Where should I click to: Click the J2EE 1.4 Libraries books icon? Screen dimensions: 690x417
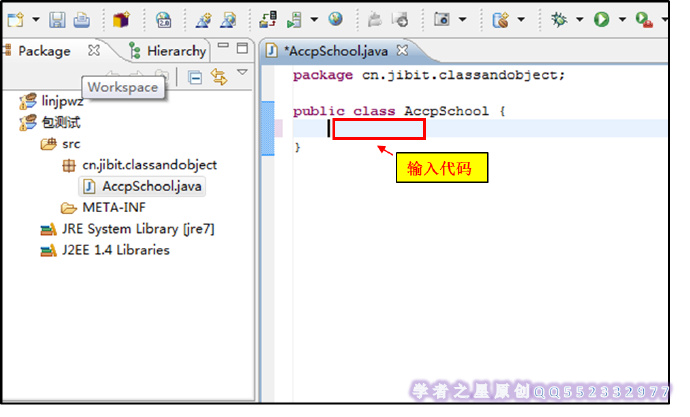[x=48, y=250]
